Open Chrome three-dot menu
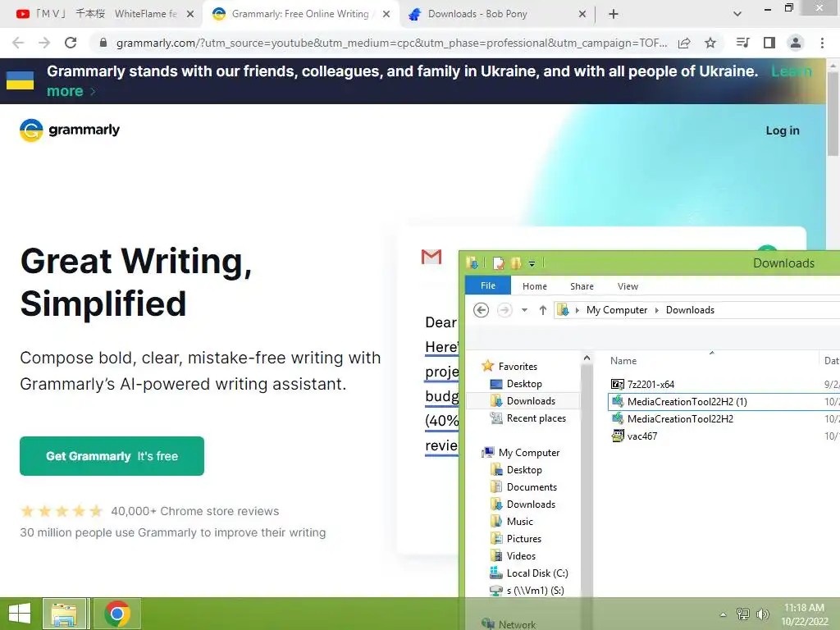 822,43
